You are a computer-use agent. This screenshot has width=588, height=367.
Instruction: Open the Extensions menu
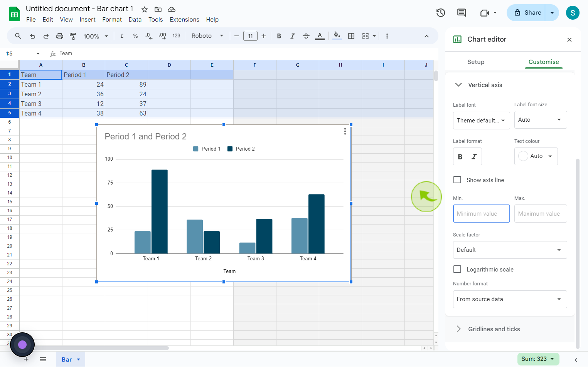tap(184, 20)
